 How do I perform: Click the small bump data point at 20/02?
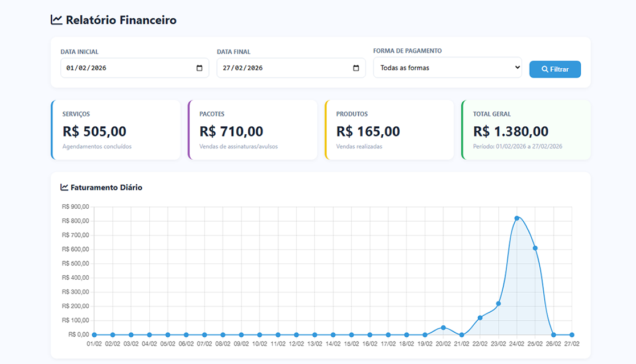(x=444, y=327)
